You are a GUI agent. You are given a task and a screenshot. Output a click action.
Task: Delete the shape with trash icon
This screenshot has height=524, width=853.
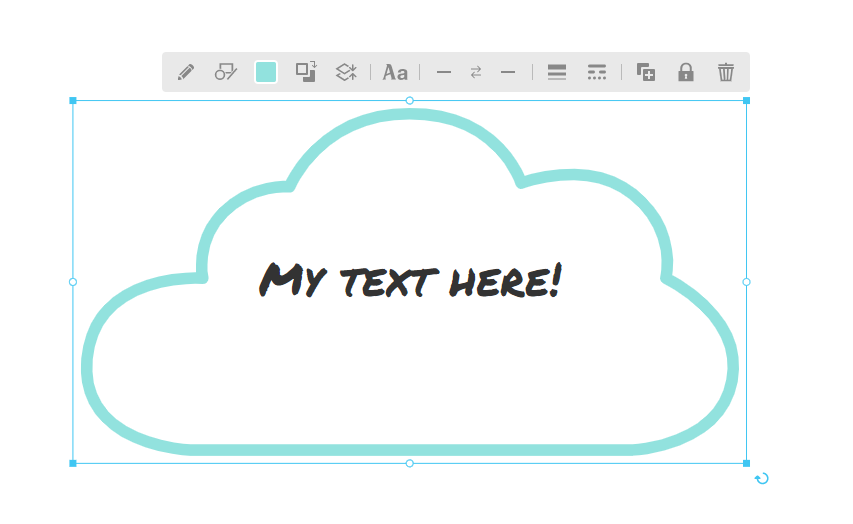pos(726,72)
